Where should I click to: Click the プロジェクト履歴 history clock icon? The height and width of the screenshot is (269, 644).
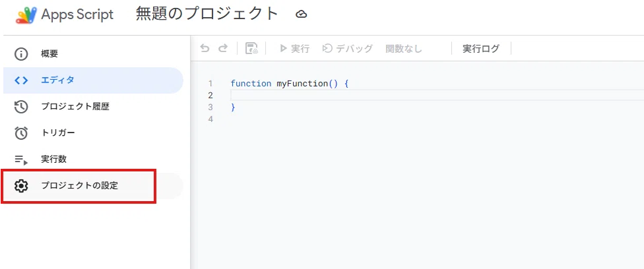pos(21,107)
